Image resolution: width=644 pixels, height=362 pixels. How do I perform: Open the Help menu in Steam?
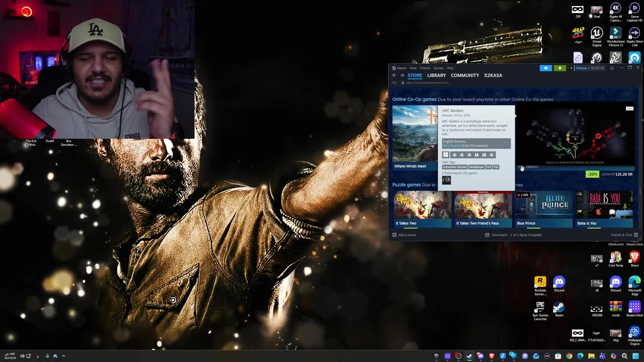point(450,68)
